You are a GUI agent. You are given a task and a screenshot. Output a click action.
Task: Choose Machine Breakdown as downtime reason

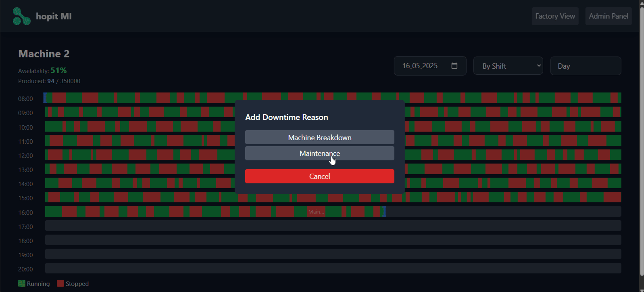tap(319, 137)
